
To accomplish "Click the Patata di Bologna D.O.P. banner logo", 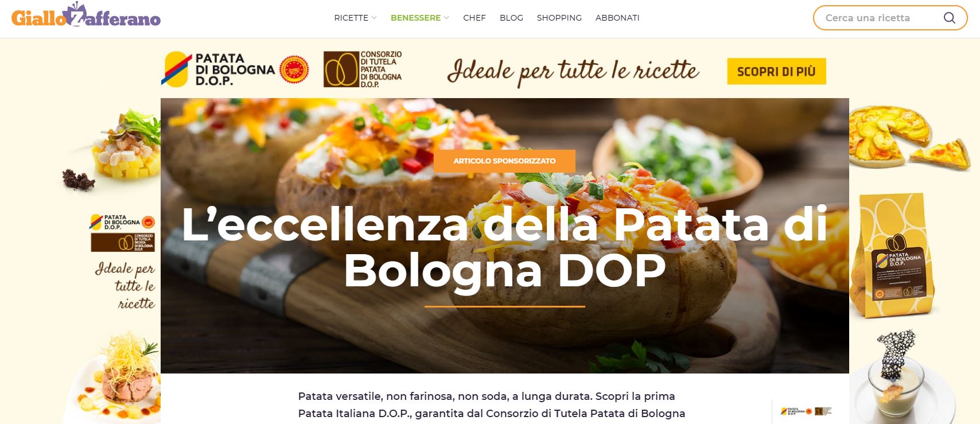I will [x=218, y=69].
